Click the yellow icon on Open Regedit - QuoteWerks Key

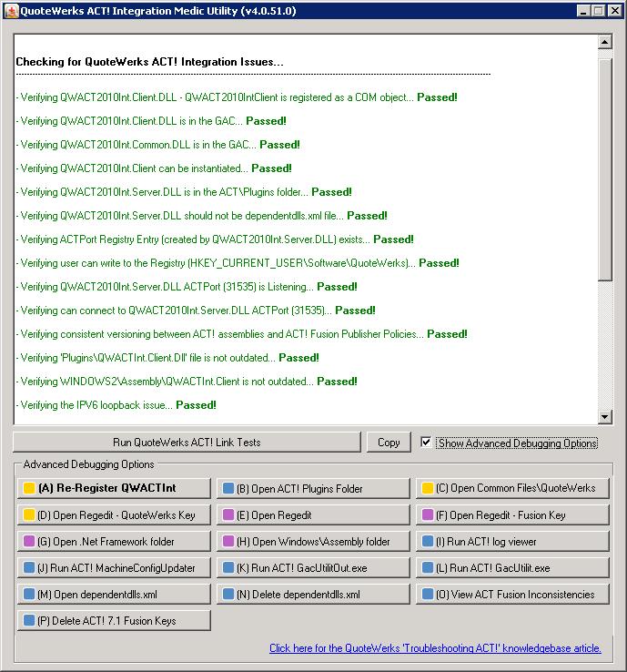click(29, 514)
